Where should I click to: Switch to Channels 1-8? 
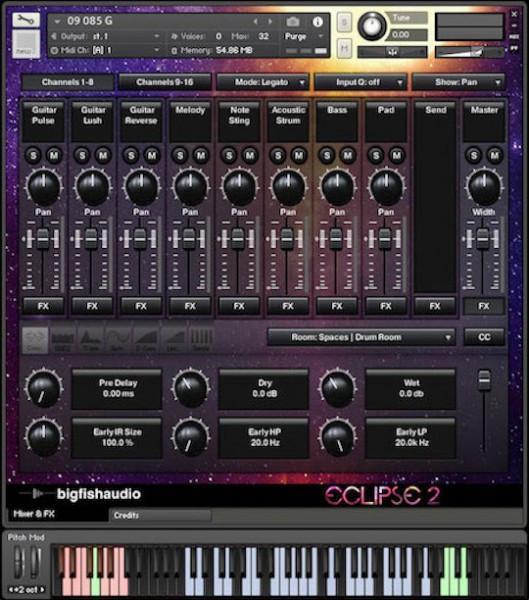(68, 82)
